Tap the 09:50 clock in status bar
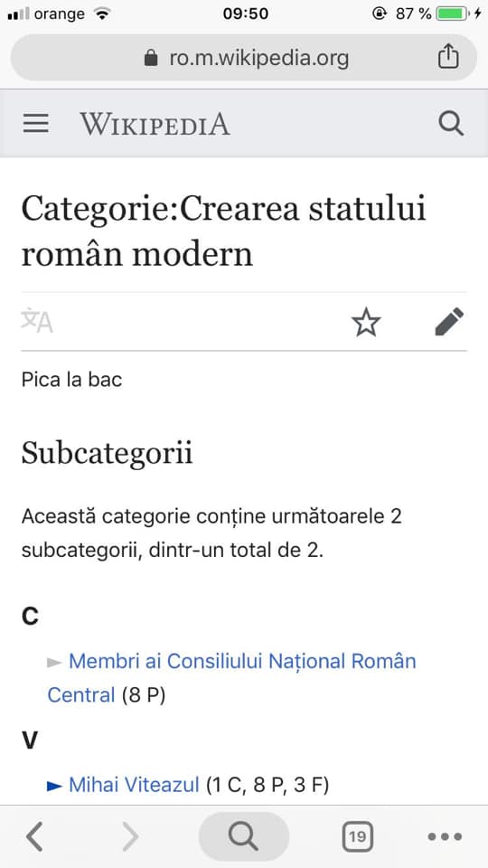The image size is (488, 868). tap(246, 14)
